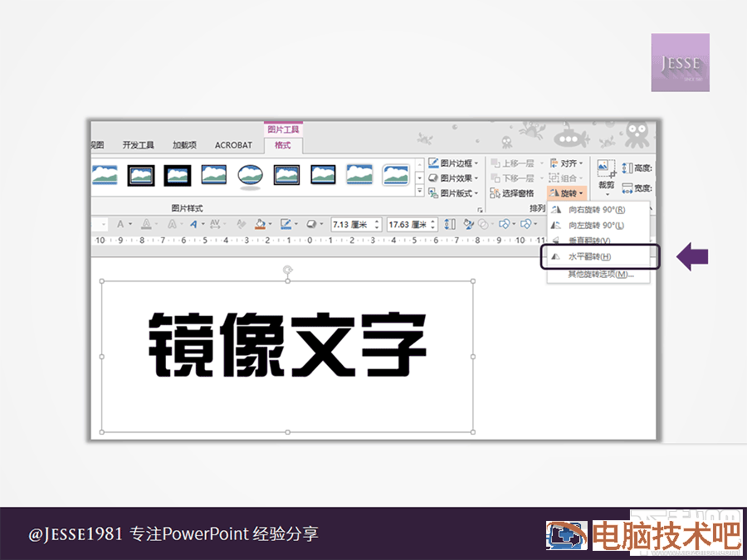Click the shape fill paint bucket icon
Viewport: 747px width, 560px height.
tap(260, 224)
